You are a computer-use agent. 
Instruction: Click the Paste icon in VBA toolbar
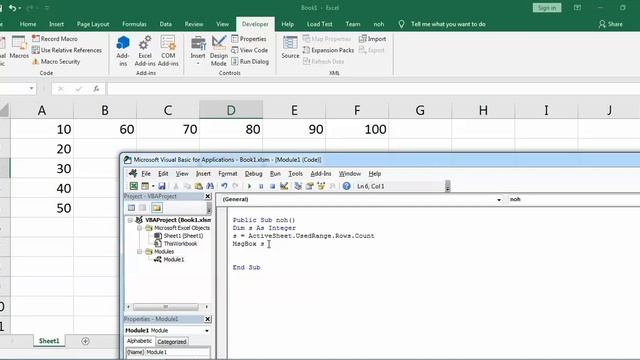(198, 186)
